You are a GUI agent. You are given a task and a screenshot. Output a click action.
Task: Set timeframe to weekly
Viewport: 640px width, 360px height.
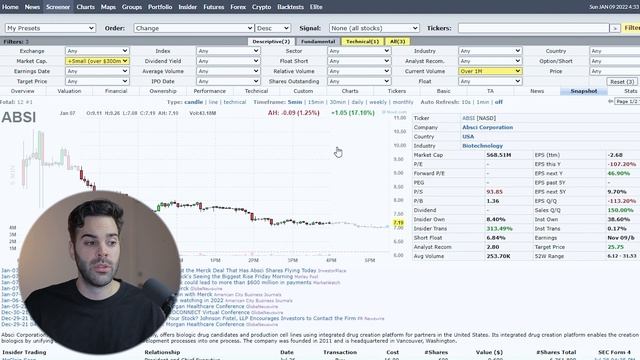point(378,102)
